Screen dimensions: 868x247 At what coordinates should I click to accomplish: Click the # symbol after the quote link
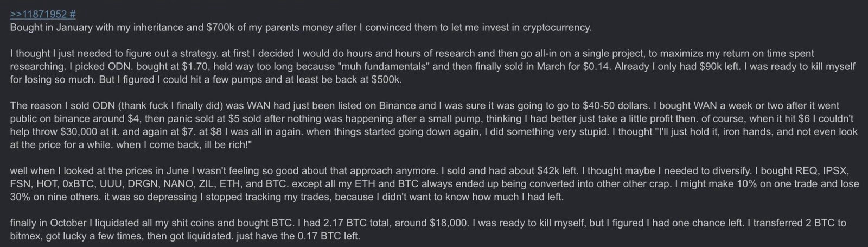click(72, 14)
